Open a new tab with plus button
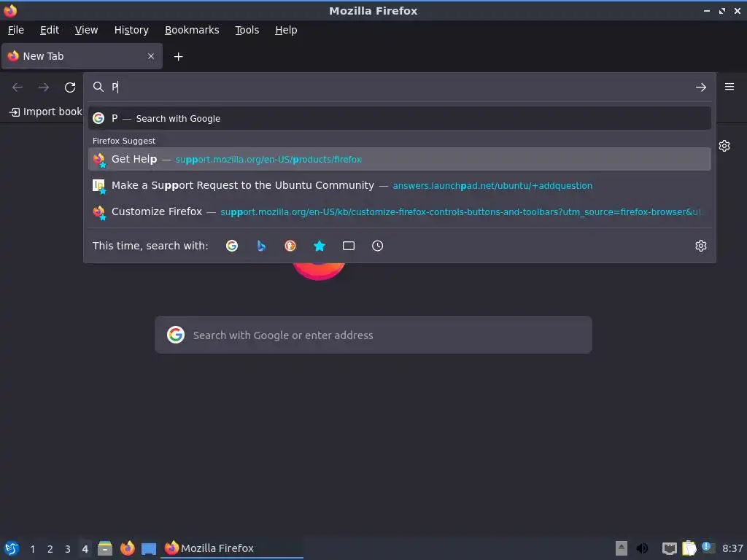The image size is (747, 560). 178,57
